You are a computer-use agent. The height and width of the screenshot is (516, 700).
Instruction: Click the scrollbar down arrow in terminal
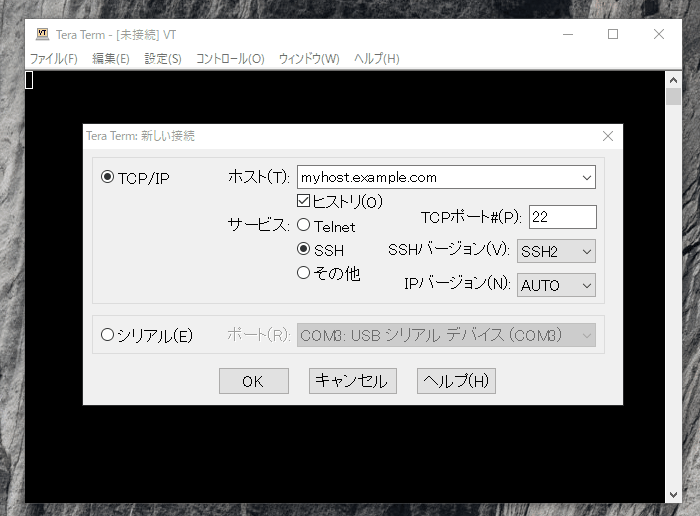click(673, 495)
